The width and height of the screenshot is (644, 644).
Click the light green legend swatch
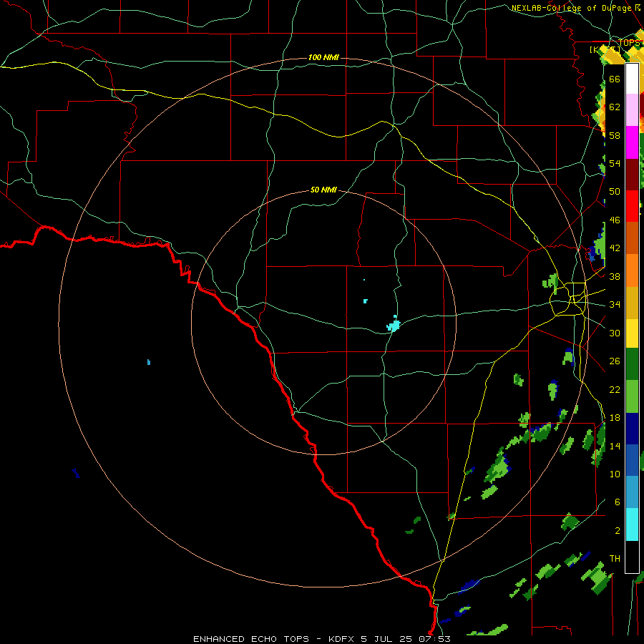click(632, 396)
